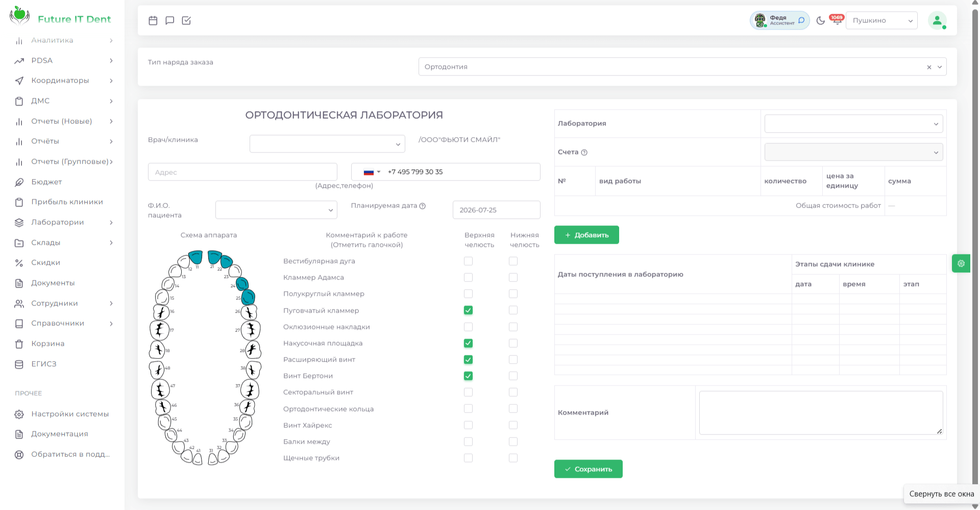Open the Ф.И.О. пациента dropdown
Viewport: 980px width, 510px height.
(276, 210)
